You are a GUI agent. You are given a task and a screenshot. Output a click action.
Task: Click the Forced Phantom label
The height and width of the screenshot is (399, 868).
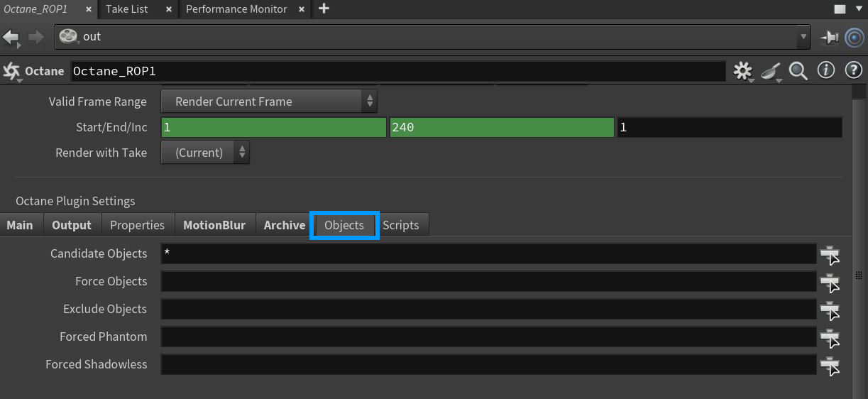click(x=104, y=337)
